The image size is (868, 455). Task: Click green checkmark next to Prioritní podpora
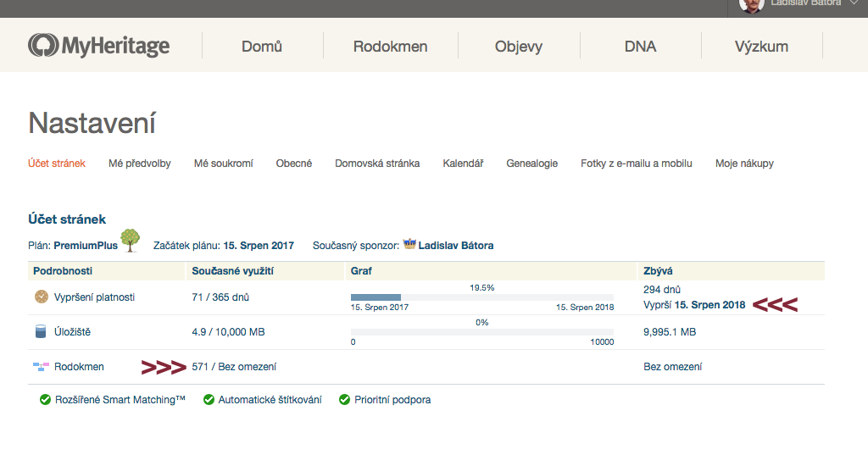pos(344,400)
